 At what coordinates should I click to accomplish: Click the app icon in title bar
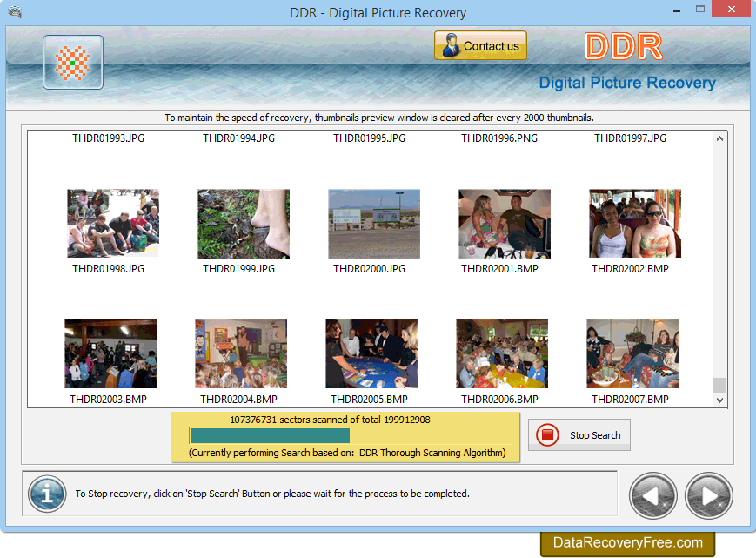[15, 11]
